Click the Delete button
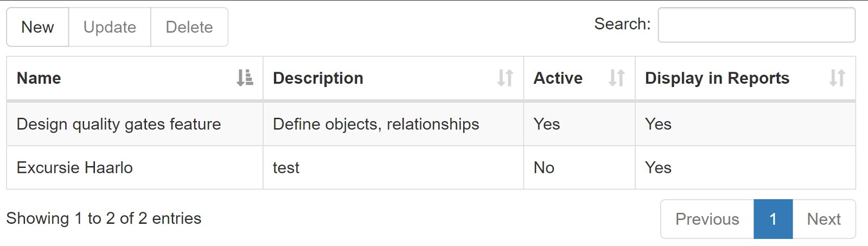 click(189, 27)
